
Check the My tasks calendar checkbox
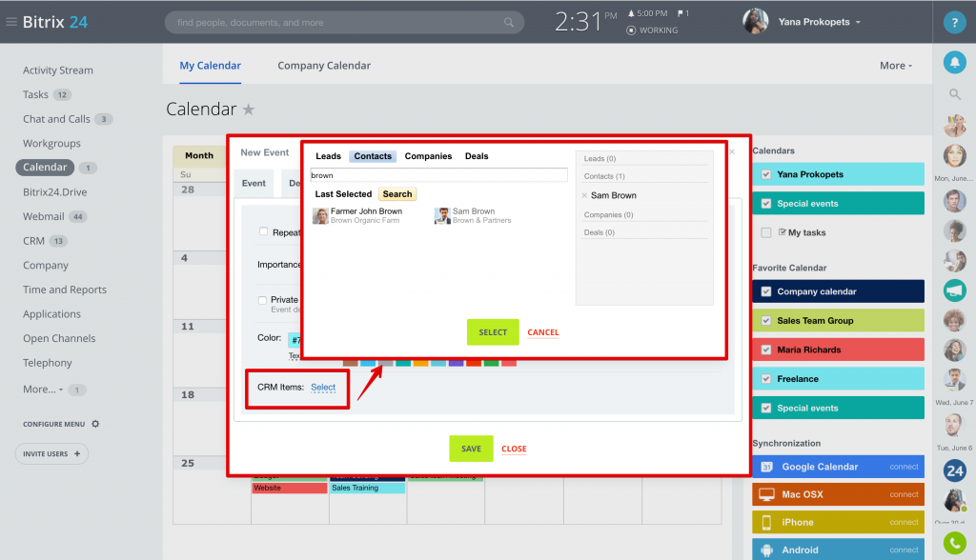pos(766,232)
